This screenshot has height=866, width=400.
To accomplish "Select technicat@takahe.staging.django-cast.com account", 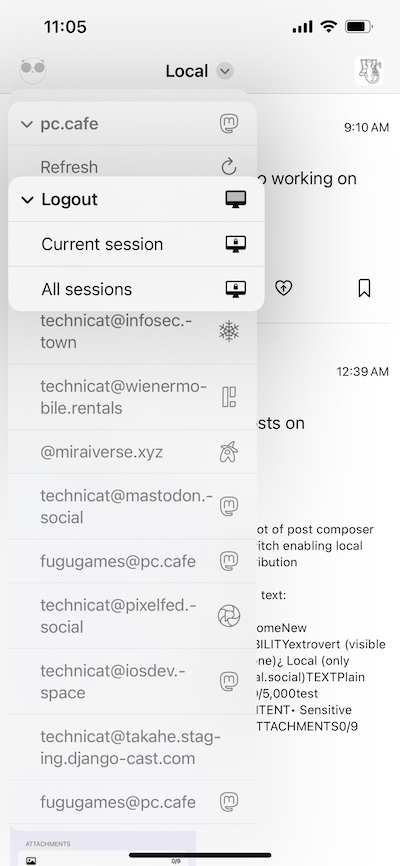I will [x=133, y=747].
